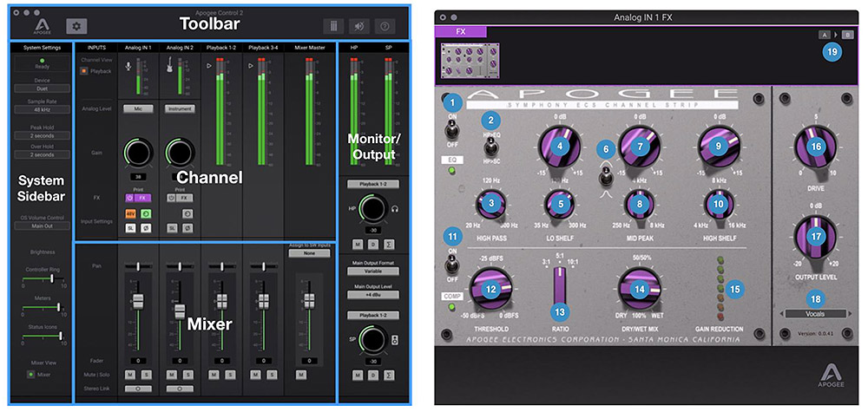
Task: Click the speaker mute icon in Apogee Control toolbar
Action: point(359,26)
